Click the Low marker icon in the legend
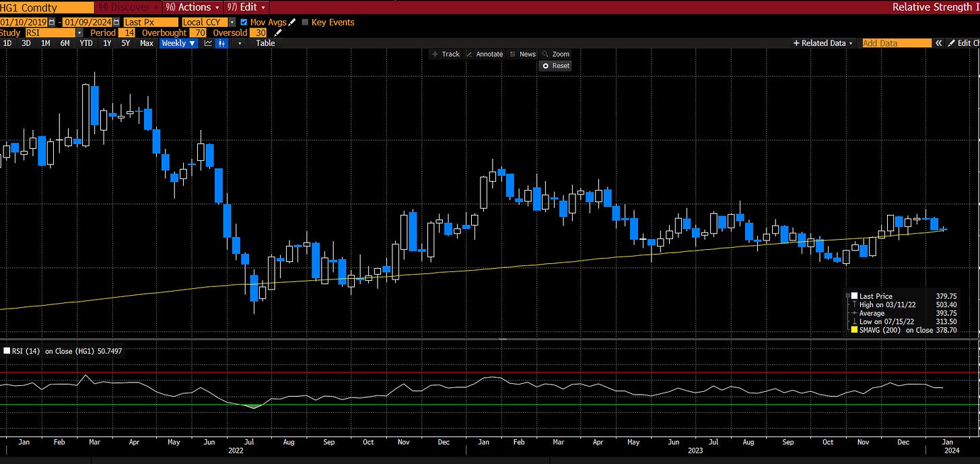The height and width of the screenshot is (464, 980). 855,321
